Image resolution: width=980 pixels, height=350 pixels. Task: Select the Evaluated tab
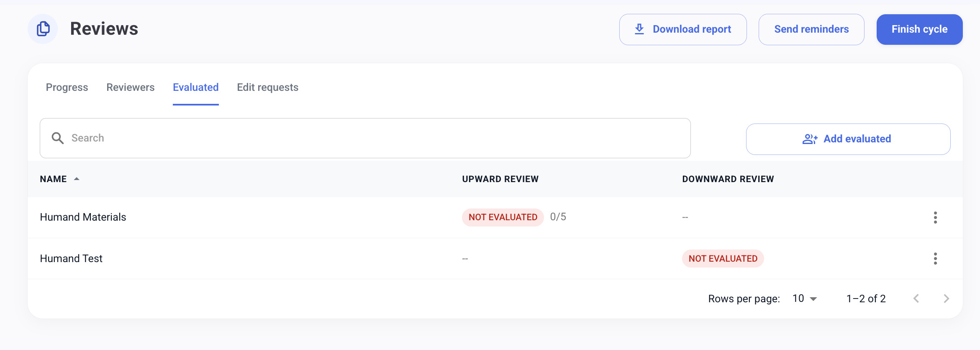tap(195, 87)
